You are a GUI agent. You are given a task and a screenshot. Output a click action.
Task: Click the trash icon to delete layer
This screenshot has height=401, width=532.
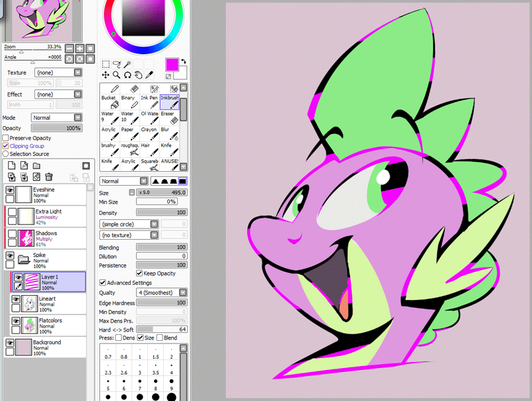coord(49,177)
